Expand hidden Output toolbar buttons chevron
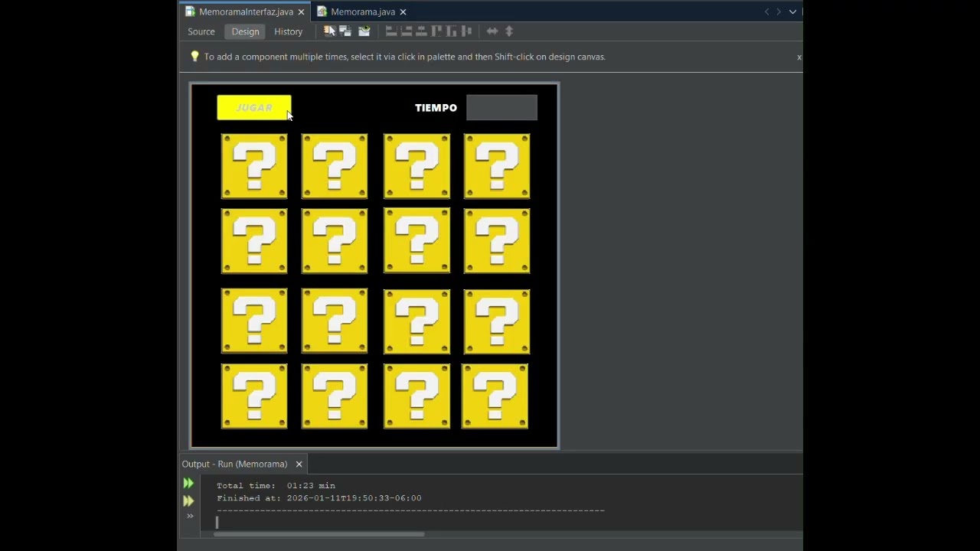This screenshot has height=551, width=980. point(190,516)
